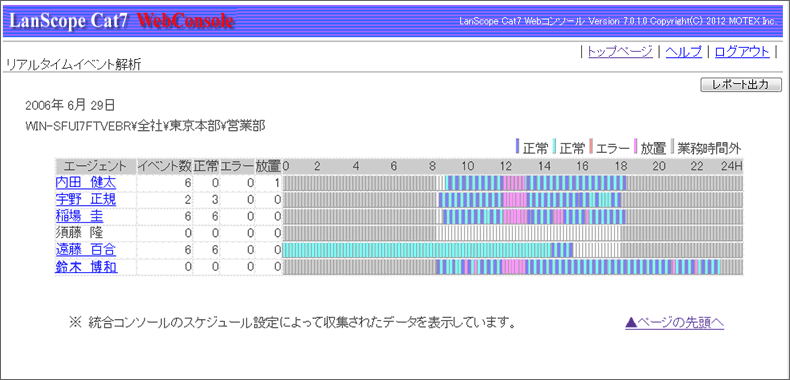Click the エラー legend color swatch
The height and width of the screenshot is (380, 790).
tap(591, 147)
